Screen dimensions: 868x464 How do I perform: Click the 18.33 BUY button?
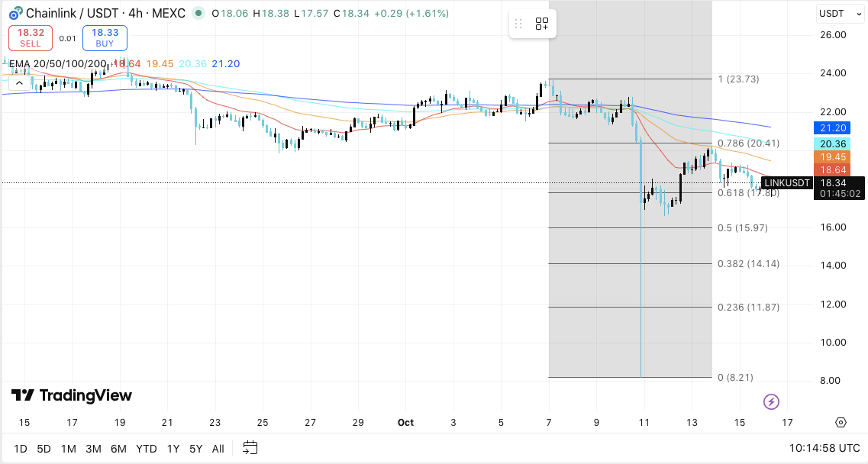pyautogui.click(x=105, y=38)
